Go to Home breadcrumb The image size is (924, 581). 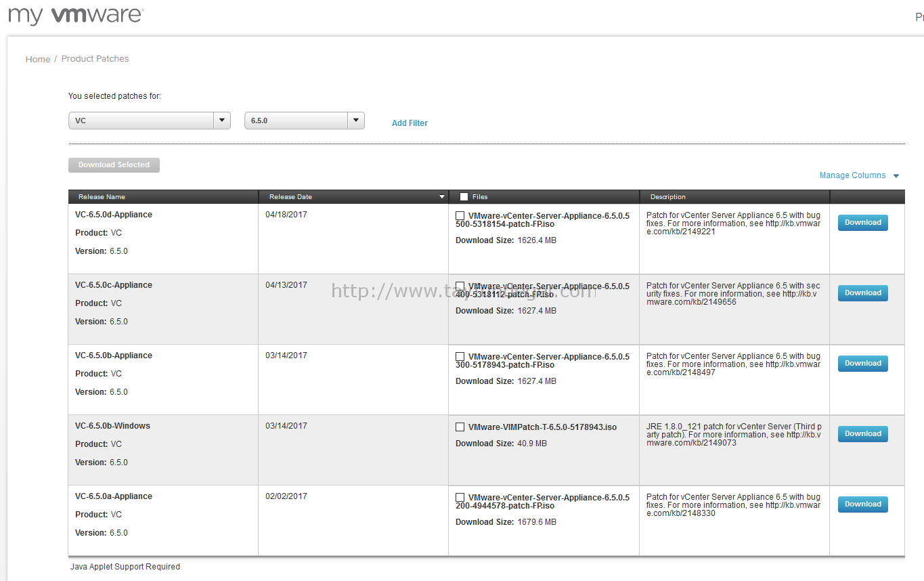[38, 60]
